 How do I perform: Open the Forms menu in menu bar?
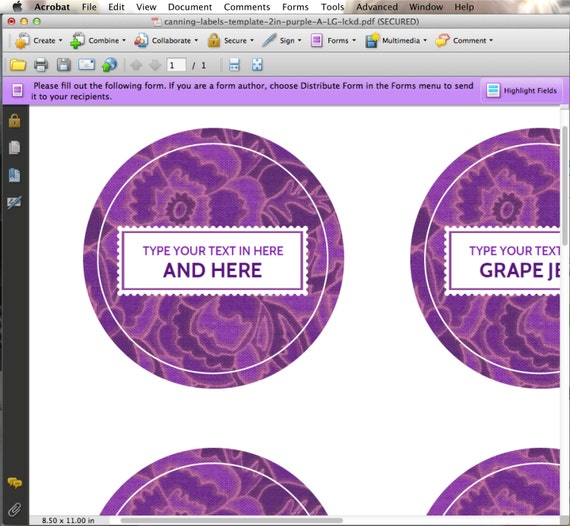(x=295, y=7)
